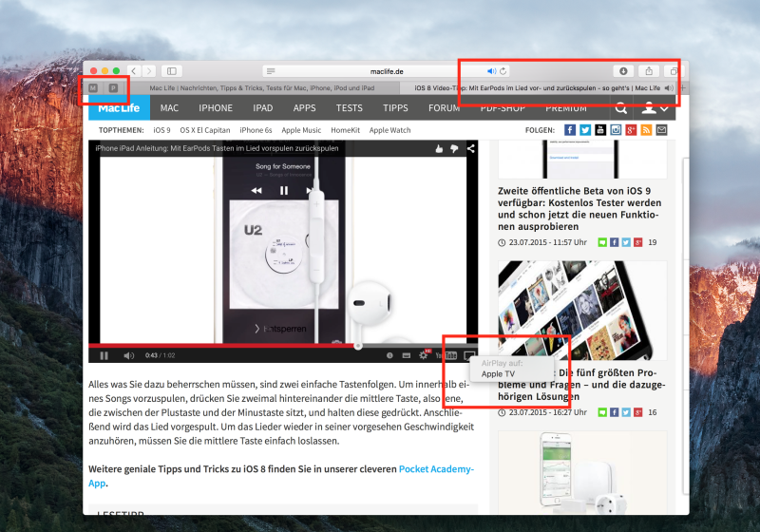Screen dimensions: 760x532
Task: Open the MAC menu item
Action: pyautogui.click(x=169, y=108)
